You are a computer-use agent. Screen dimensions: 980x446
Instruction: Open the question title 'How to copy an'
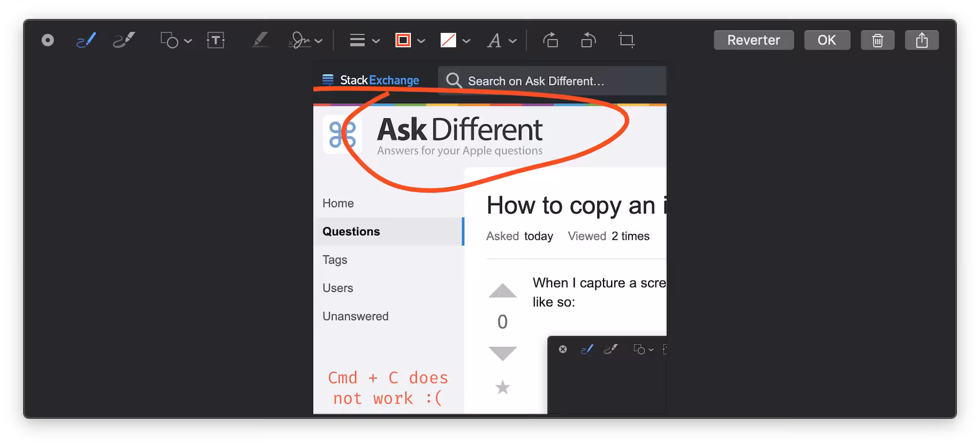coord(576,206)
